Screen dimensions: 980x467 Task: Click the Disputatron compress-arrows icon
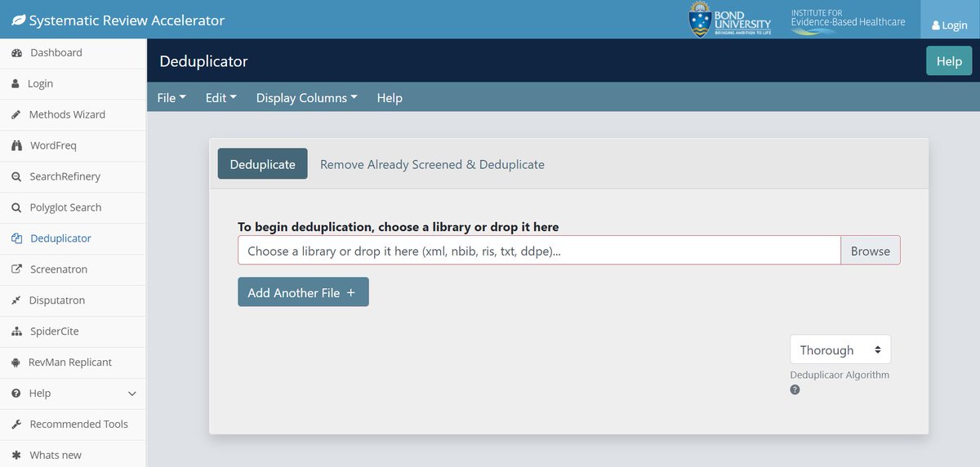(x=16, y=301)
